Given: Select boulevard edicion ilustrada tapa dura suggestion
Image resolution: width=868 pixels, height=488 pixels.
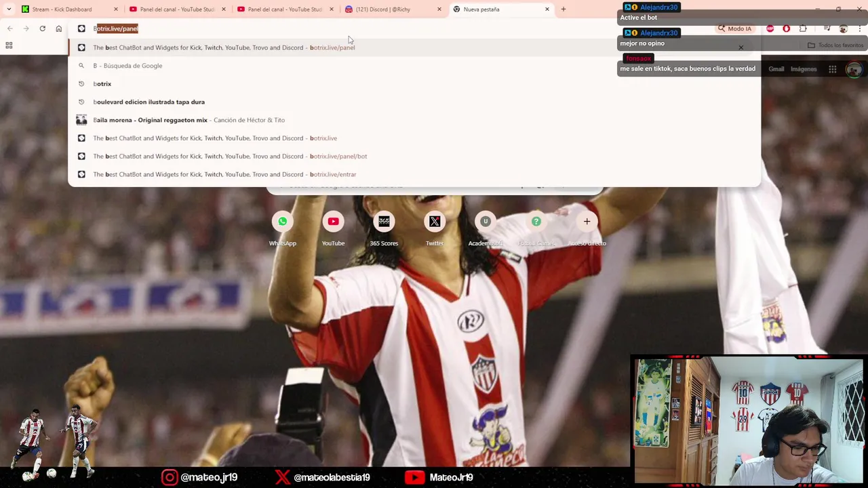Looking at the screenshot, I should tap(414, 102).
